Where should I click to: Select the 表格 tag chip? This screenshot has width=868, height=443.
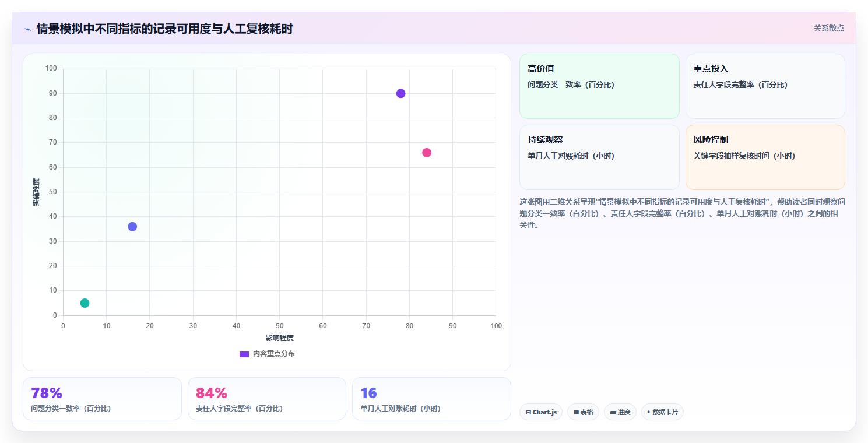coord(583,412)
